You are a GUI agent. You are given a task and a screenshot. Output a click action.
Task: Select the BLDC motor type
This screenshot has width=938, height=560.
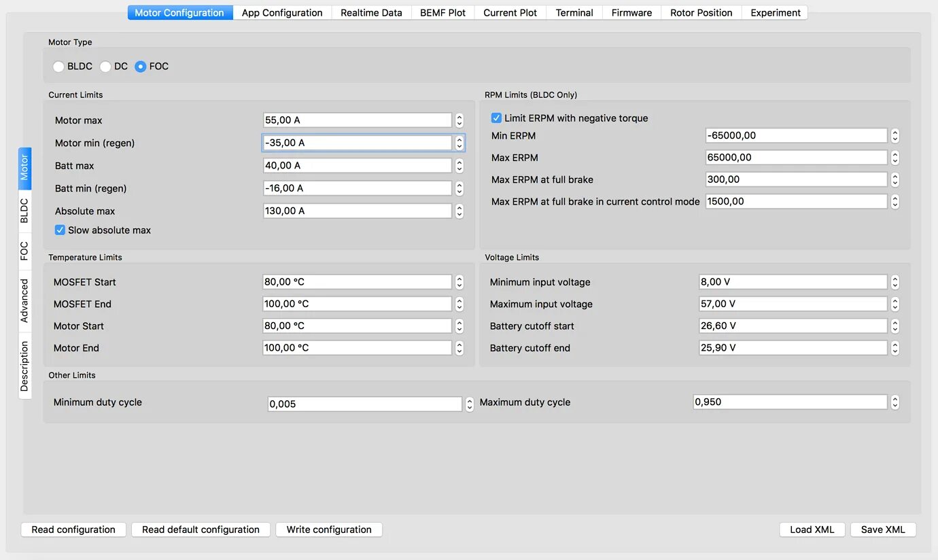tap(59, 67)
